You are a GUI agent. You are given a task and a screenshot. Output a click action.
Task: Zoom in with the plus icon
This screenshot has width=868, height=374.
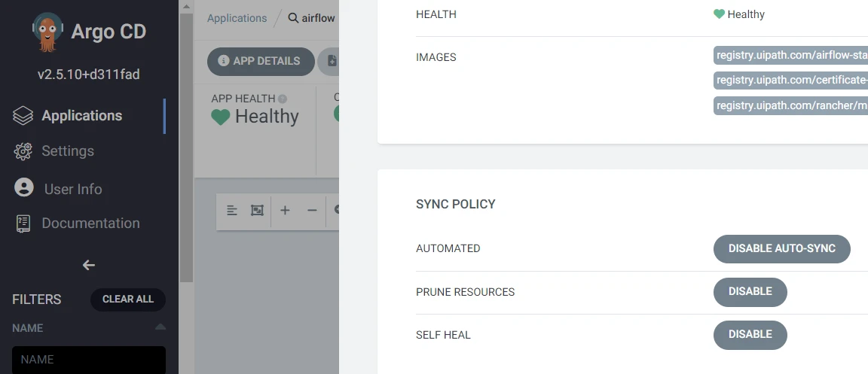pos(285,210)
